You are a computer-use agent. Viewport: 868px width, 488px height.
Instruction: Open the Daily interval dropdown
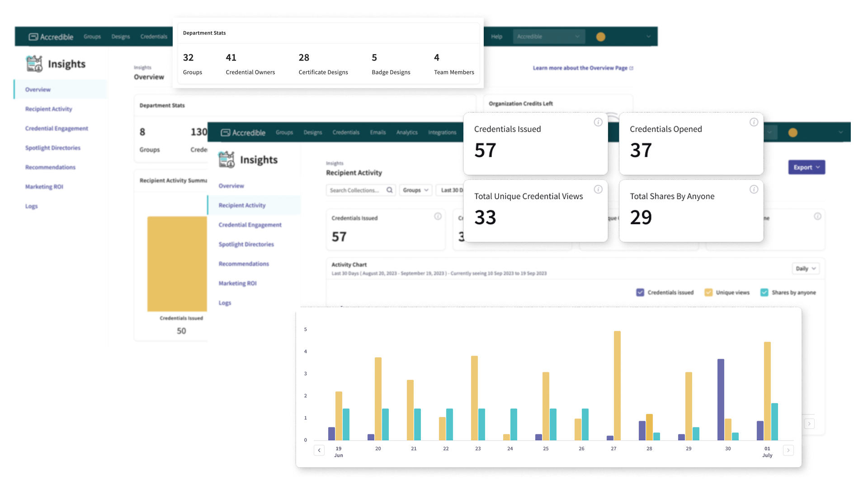click(806, 268)
